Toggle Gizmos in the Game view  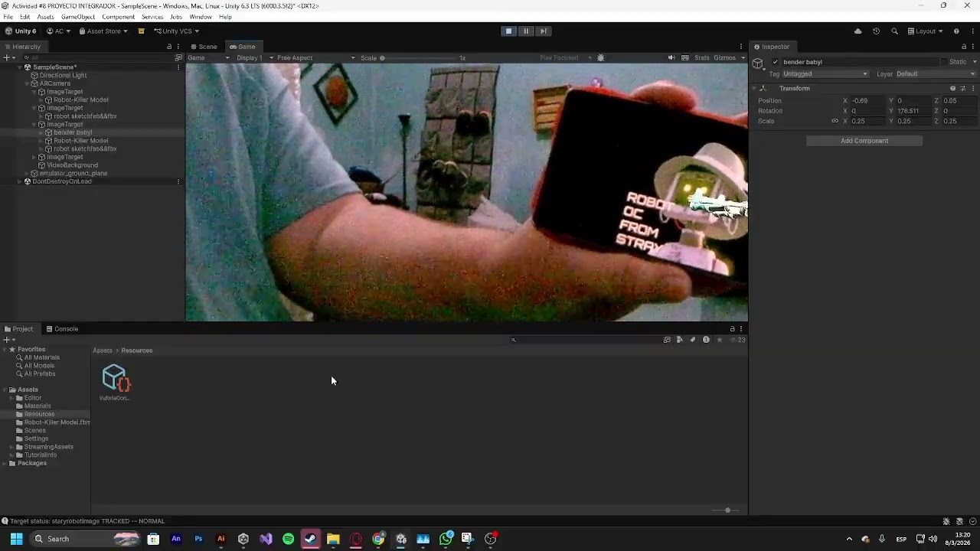(724, 58)
